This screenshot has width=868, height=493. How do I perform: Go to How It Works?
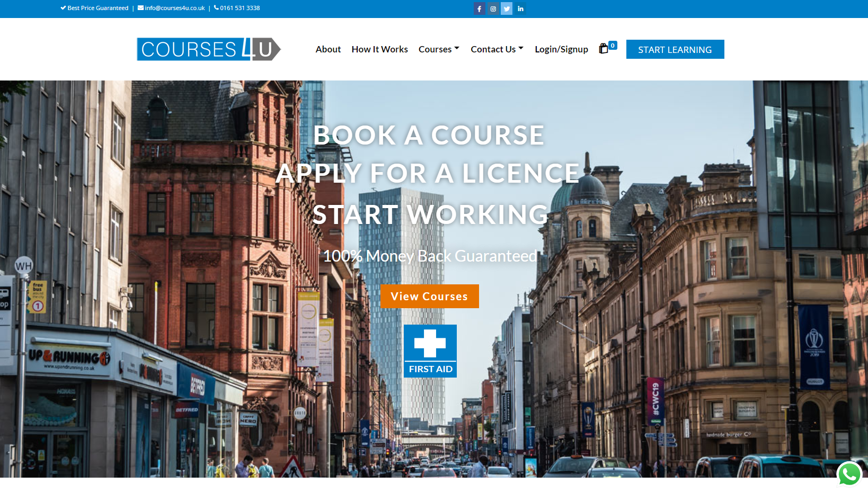(379, 49)
